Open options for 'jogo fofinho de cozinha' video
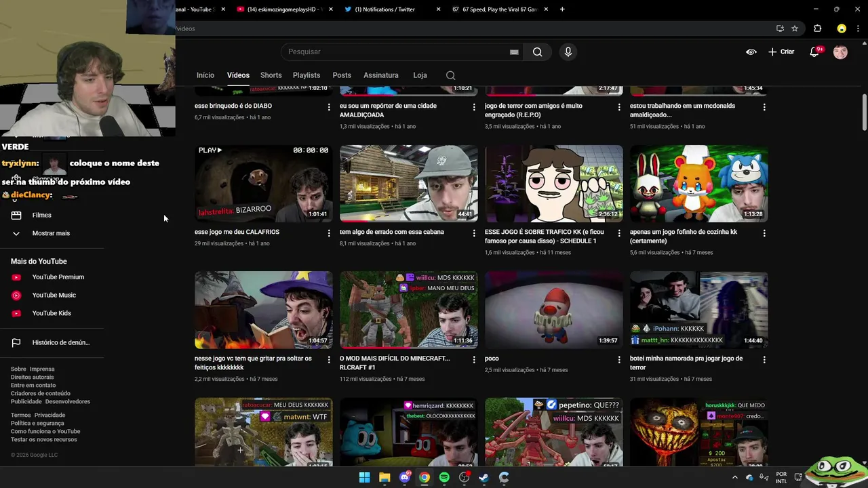 point(764,233)
